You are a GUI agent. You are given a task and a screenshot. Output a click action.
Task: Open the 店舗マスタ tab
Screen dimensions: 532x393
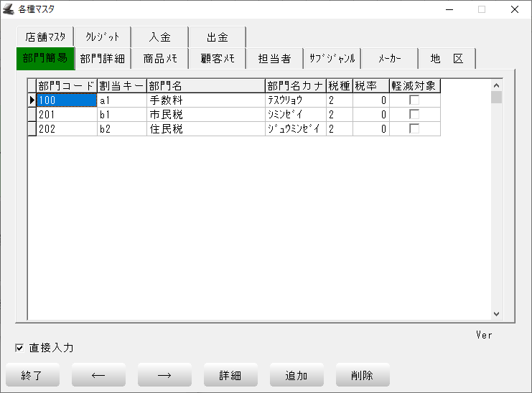(x=45, y=37)
